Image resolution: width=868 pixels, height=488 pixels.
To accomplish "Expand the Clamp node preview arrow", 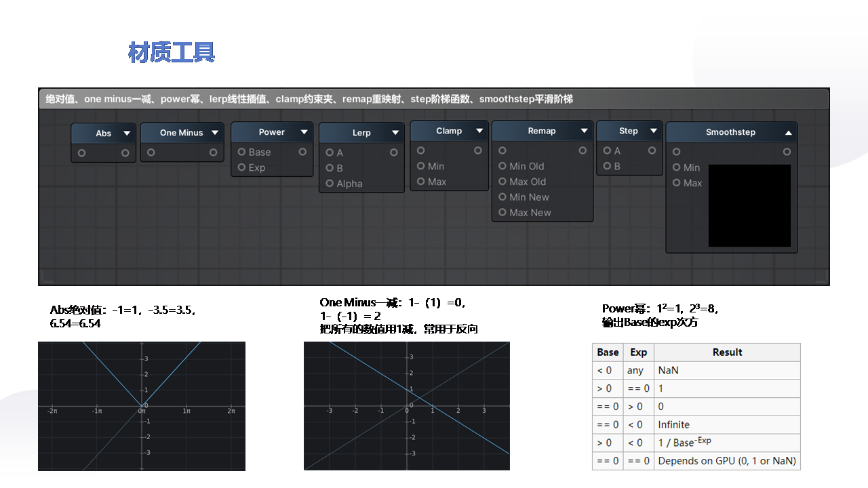I will 479,131.
